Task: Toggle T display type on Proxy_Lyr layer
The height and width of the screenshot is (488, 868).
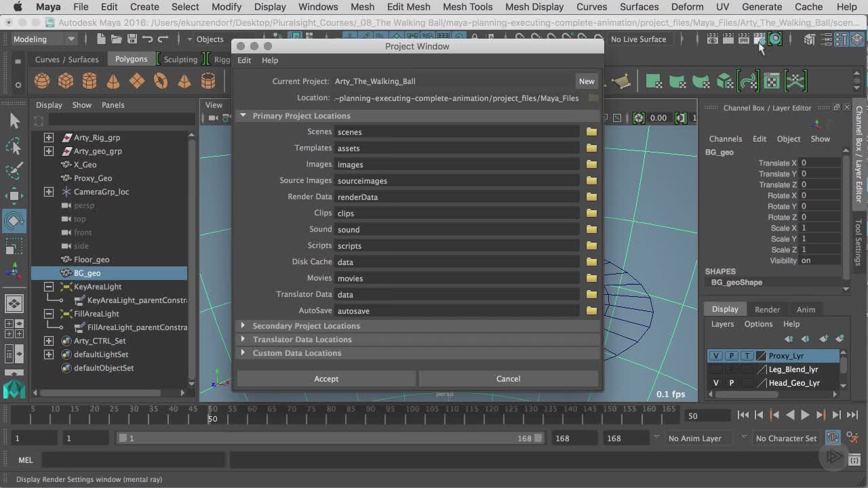Action: [747, 356]
